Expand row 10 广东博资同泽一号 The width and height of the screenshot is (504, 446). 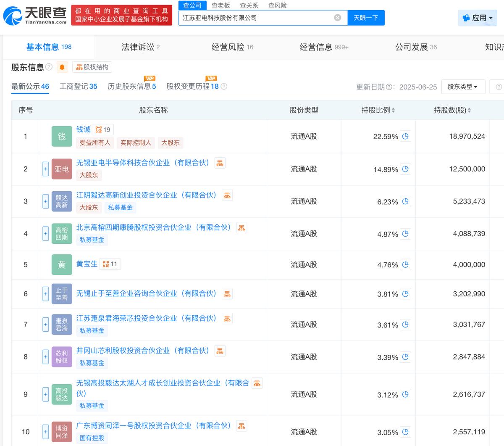pos(46,432)
